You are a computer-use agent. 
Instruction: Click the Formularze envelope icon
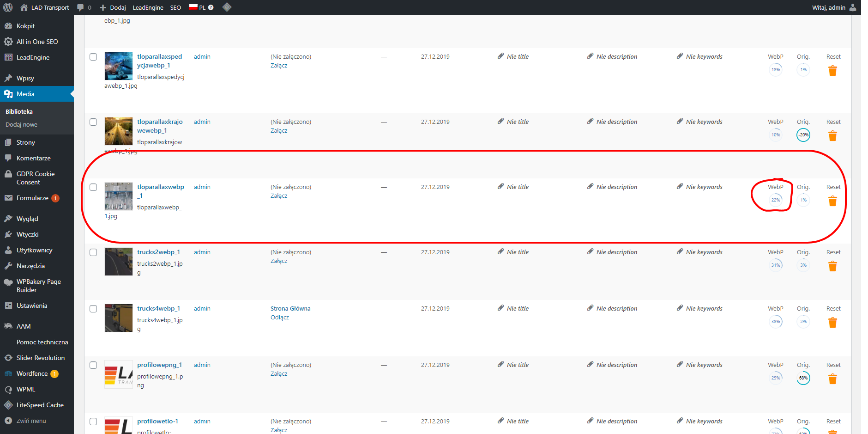point(8,198)
